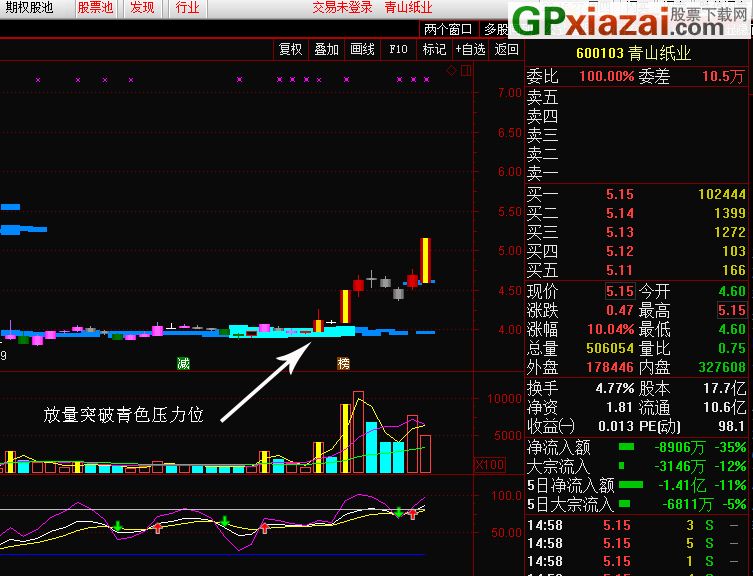The width and height of the screenshot is (753, 576).
Task: Click the 委差 10.5万 value
Action: [722, 76]
